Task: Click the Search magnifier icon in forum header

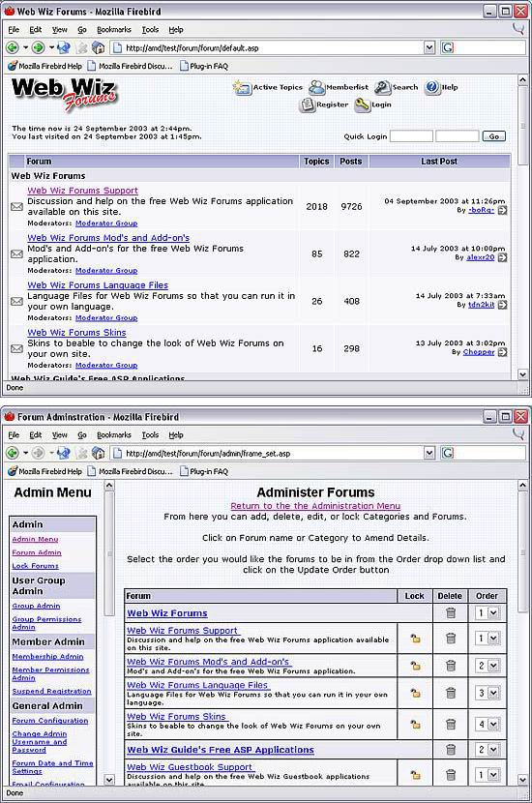Action: [382, 88]
